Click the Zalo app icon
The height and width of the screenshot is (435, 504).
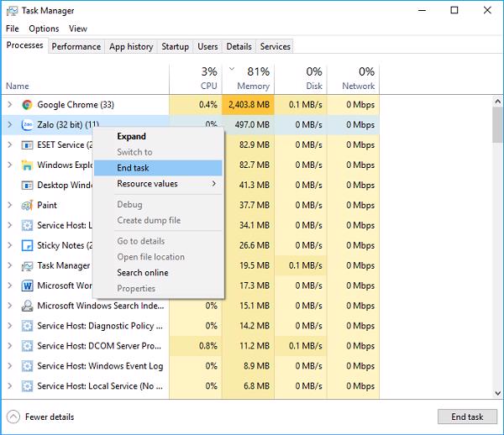pyautogui.click(x=27, y=124)
